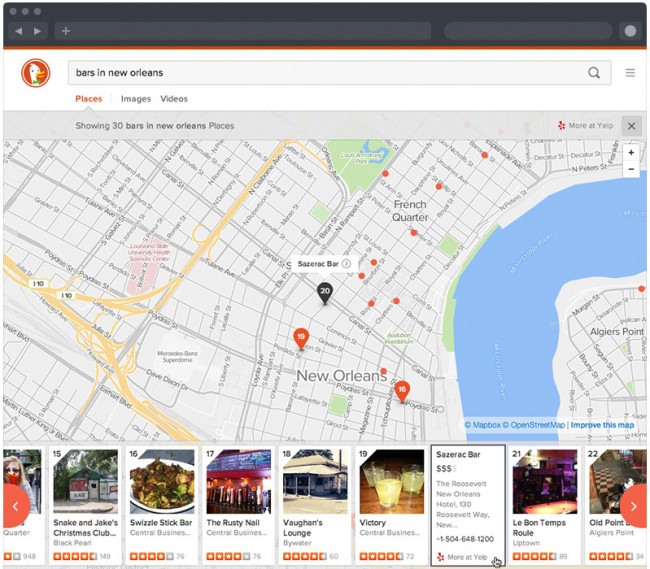The width and height of the screenshot is (650, 569).
Task: Go forward with the browser forward arrow
Action: click(37, 31)
